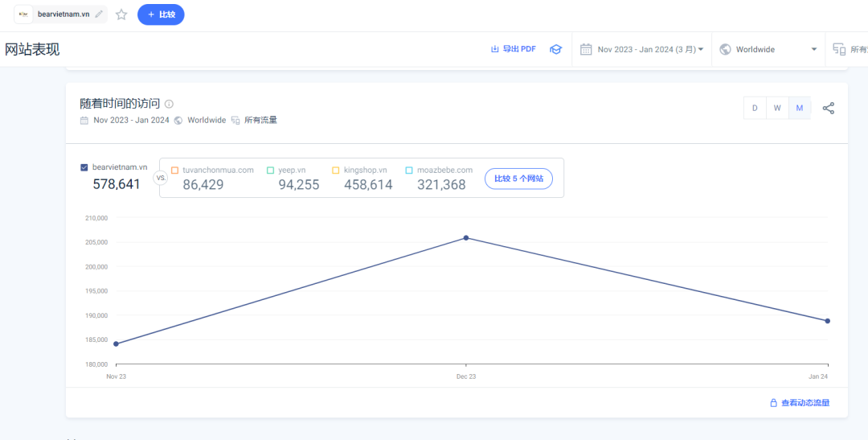Switch chart granularity to D (daily)
868x440 pixels.
pos(755,108)
